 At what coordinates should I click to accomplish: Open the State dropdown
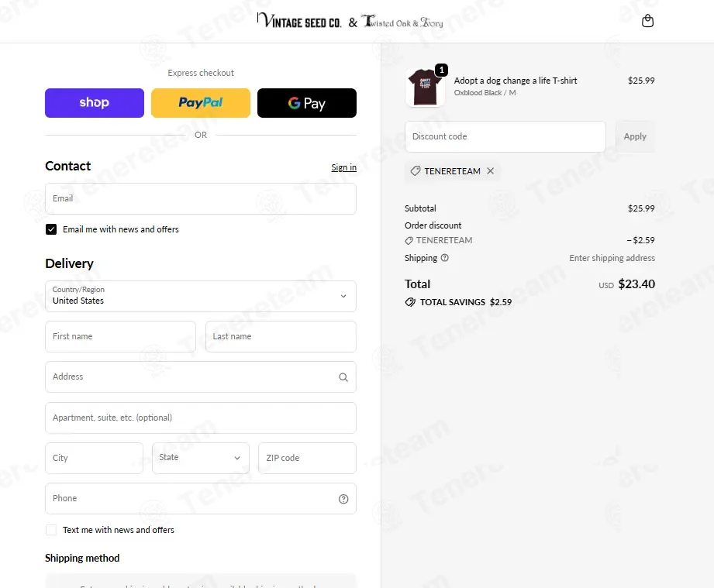(x=200, y=458)
